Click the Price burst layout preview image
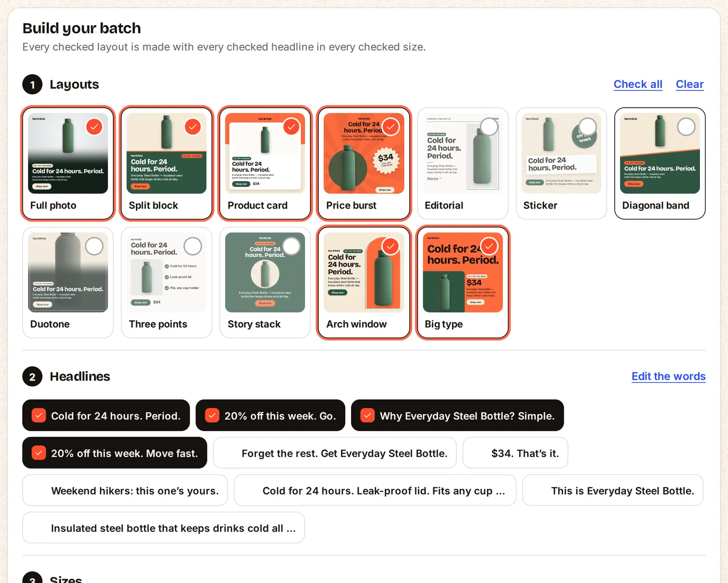 (364, 153)
